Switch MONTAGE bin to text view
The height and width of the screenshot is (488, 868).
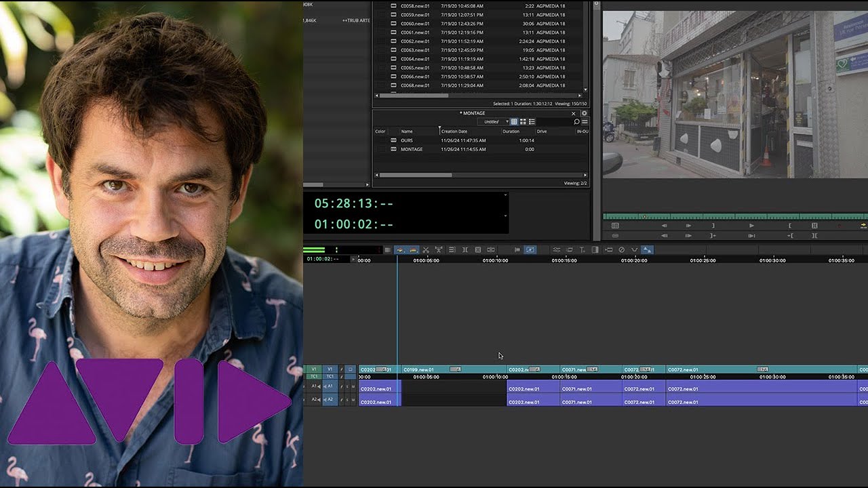click(x=514, y=121)
